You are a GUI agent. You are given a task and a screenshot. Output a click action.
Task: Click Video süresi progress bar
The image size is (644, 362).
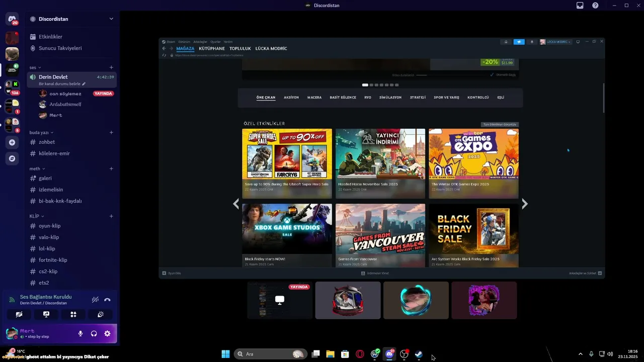pyautogui.click(x=422, y=75)
